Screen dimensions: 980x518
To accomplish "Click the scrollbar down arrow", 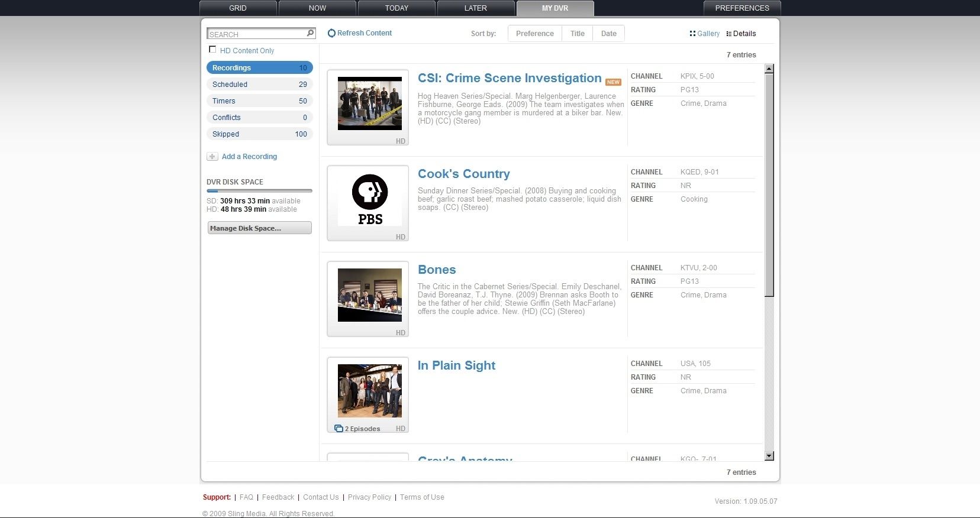I will [x=769, y=456].
